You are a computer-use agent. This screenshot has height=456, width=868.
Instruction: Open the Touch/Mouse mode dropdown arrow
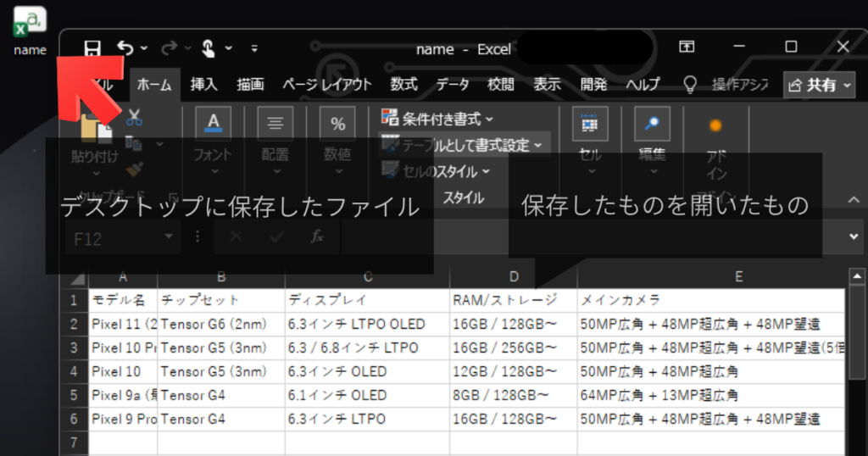(228, 48)
